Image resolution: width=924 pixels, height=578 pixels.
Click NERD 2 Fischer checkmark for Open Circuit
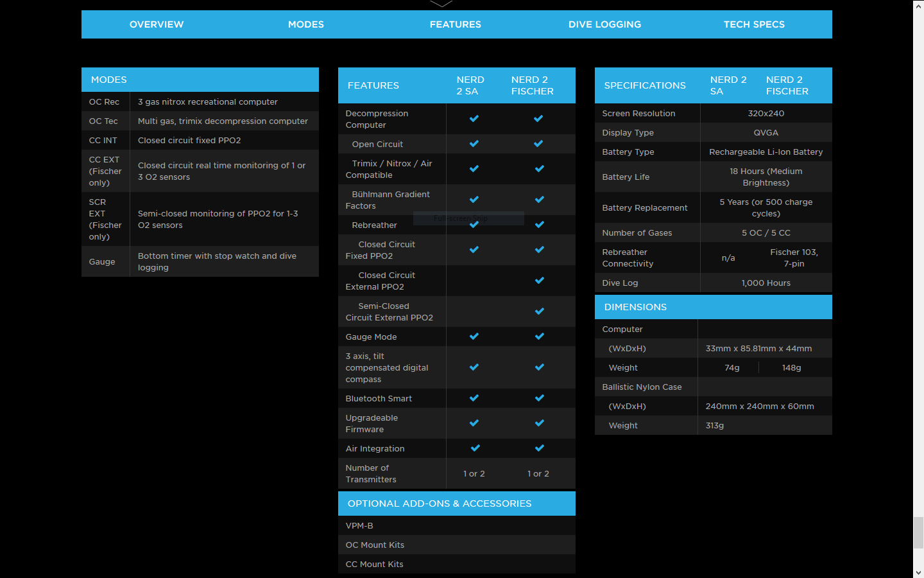point(538,144)
